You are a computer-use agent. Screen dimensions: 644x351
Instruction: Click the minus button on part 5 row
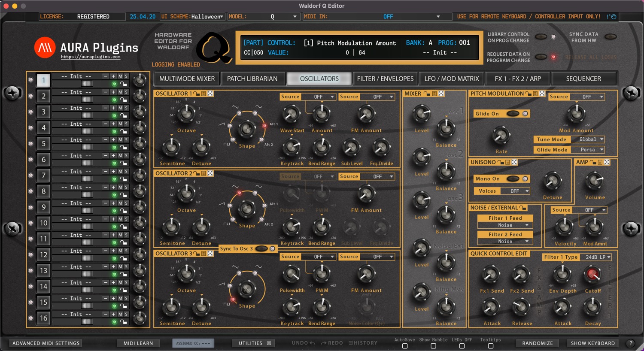click(106, 140)
